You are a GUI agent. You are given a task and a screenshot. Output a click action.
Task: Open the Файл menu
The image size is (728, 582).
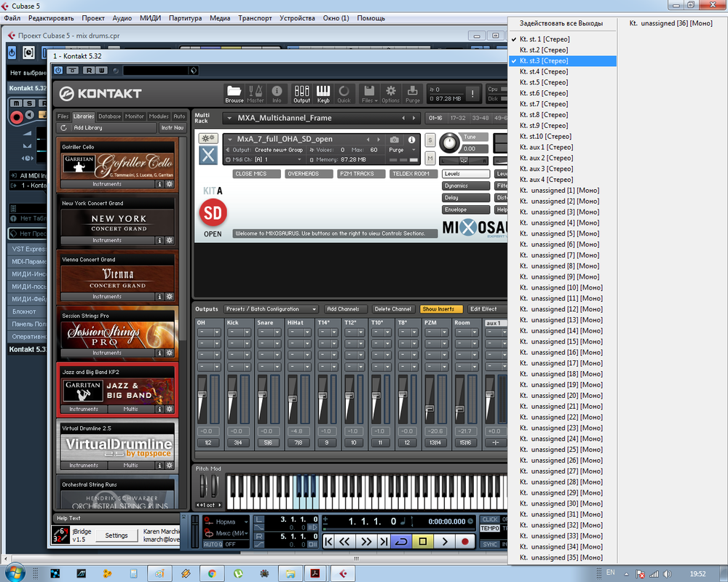(x=12, y=18)
